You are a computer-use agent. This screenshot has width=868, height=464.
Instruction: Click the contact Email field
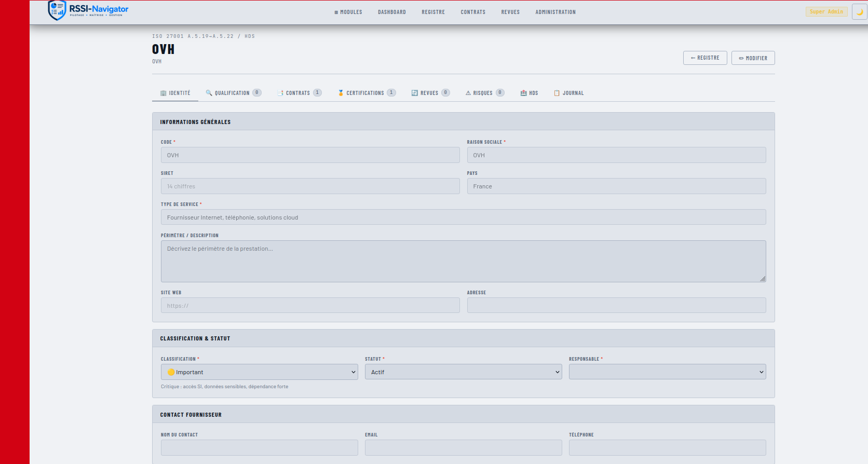click(x=464, y=447)
